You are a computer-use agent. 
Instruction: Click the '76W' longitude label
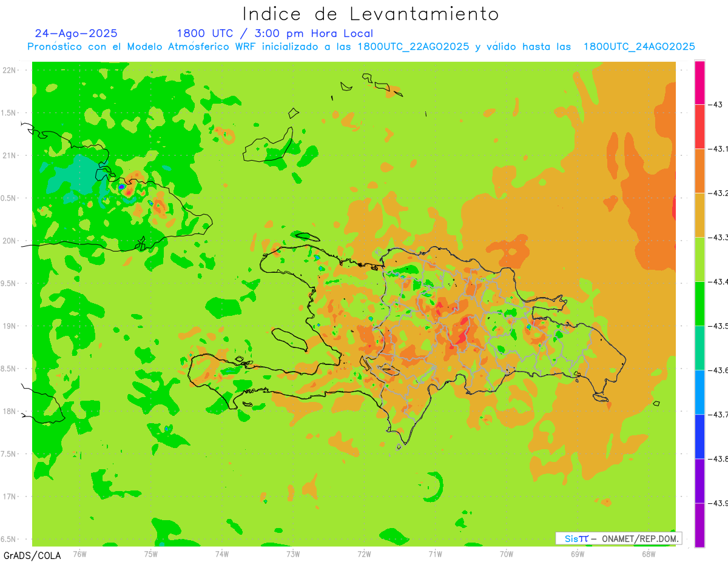(x=79, y=554)
